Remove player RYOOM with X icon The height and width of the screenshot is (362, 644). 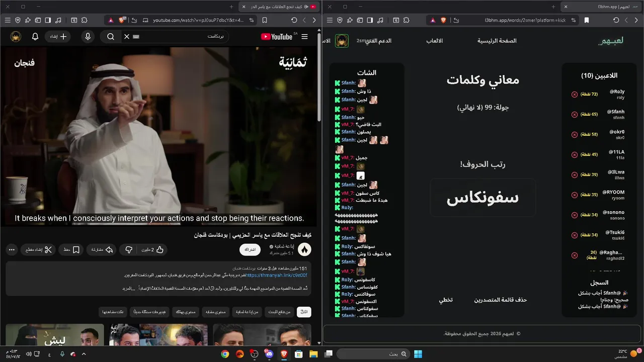tap(575, 195)
